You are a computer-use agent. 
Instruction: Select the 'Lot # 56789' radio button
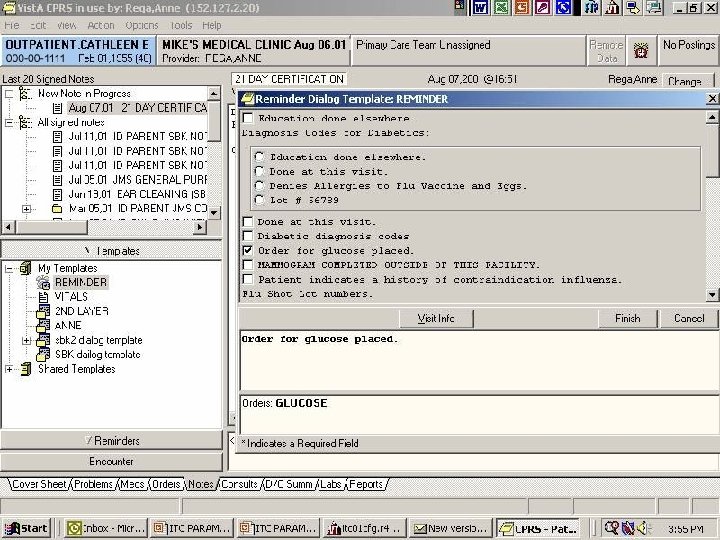pyautogui.click(x=259, y=200)
